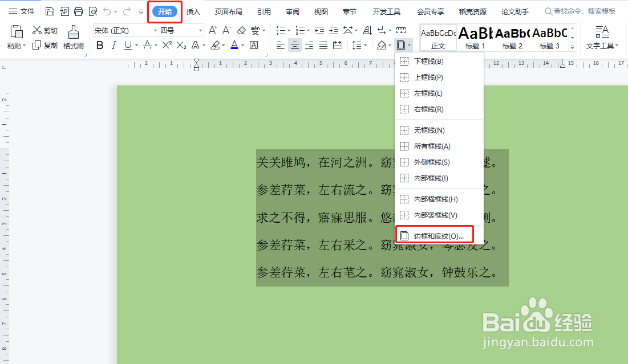The width and height of the screenshot is (628, 364).
Task: Select the highlight color tool
Action: [x=216, y=44]
